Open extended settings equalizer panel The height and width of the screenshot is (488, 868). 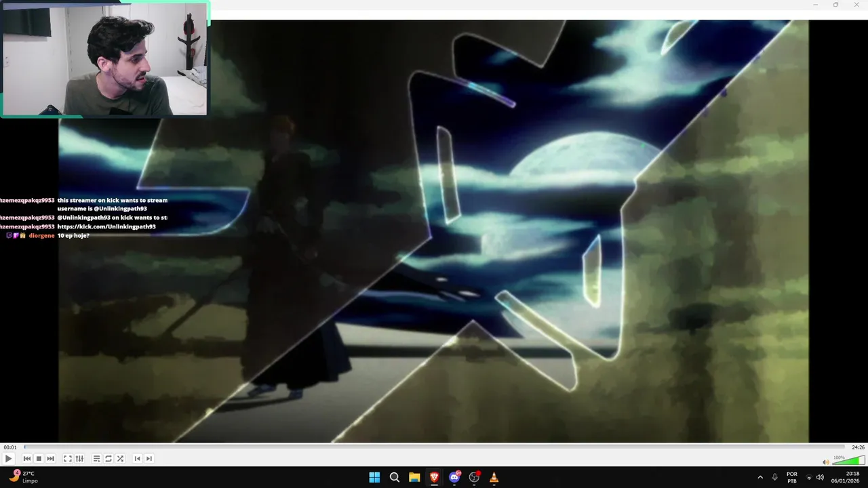[79, 459]
